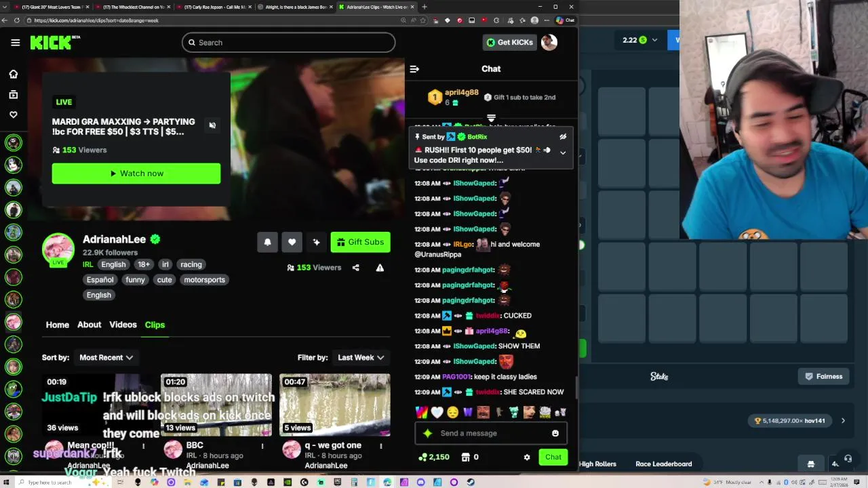Open the Following heart icon in sidebar
868x488 pixels.
13,115
